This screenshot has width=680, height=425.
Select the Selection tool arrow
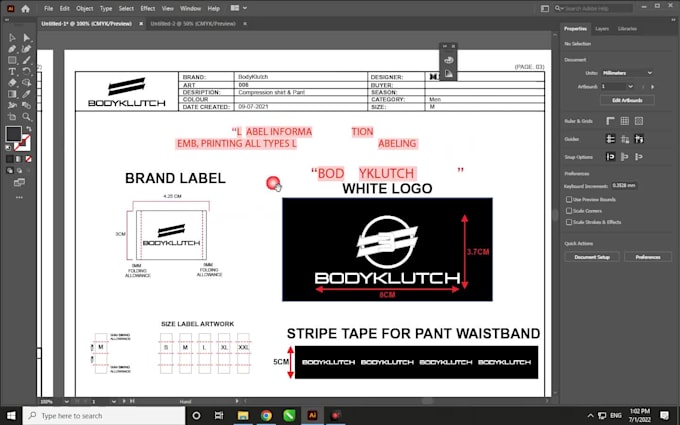[12, 38]
